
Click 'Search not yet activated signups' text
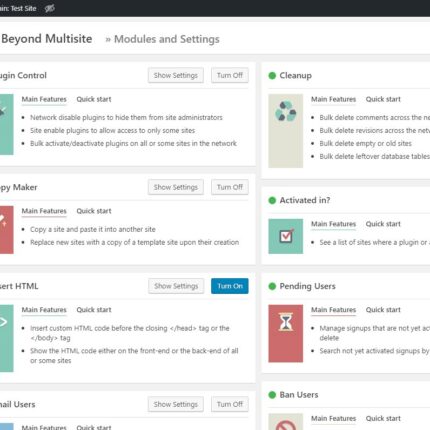point(375,351)
